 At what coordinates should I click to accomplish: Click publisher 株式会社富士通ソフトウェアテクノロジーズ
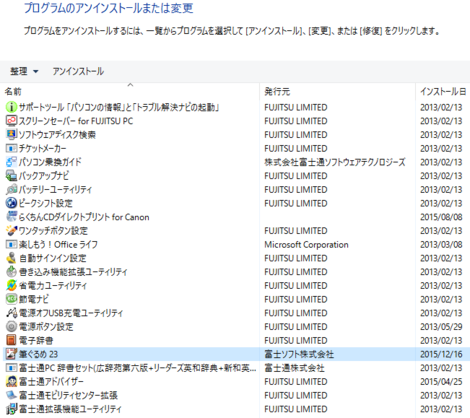point(335,162)
